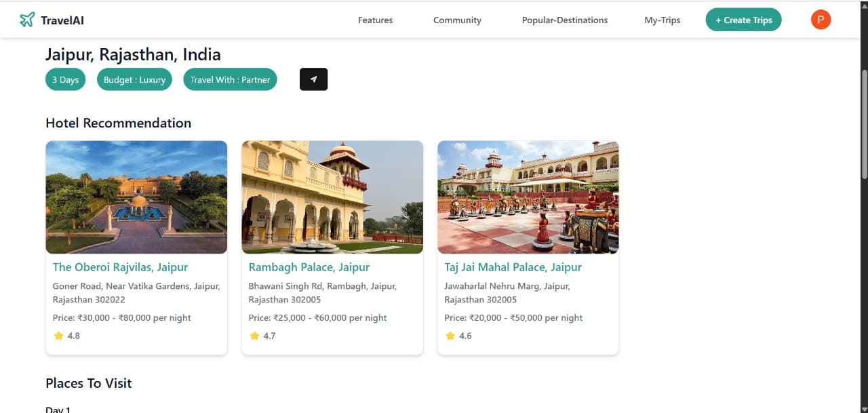This screenshot has width=868, height=413.
Task: Click the Budget : Luxury badge
Action: [x=134, y=79]
